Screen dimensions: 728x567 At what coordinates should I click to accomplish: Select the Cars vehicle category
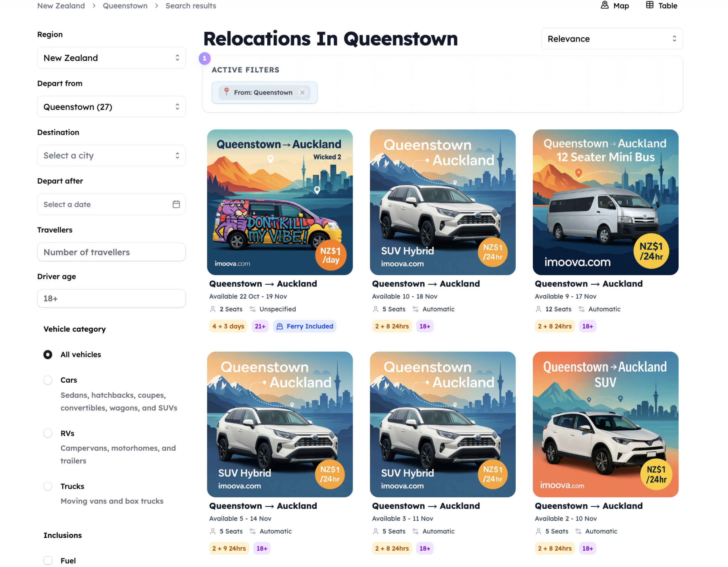(48, 380)
